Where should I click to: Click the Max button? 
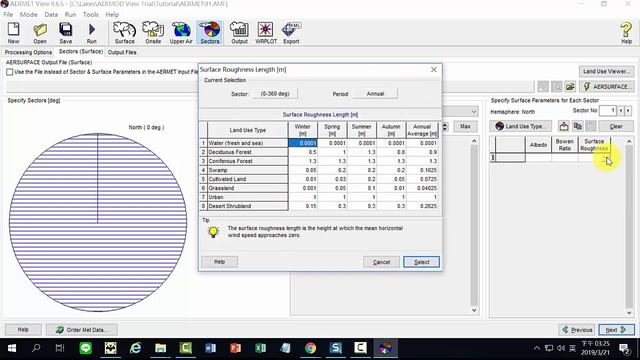[x=465, y=127]
